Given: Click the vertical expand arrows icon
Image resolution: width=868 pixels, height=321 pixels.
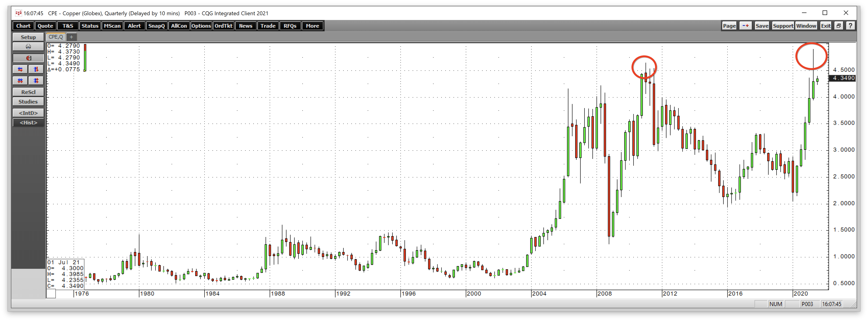Looking at the screenshot, I should pos(36,69).
